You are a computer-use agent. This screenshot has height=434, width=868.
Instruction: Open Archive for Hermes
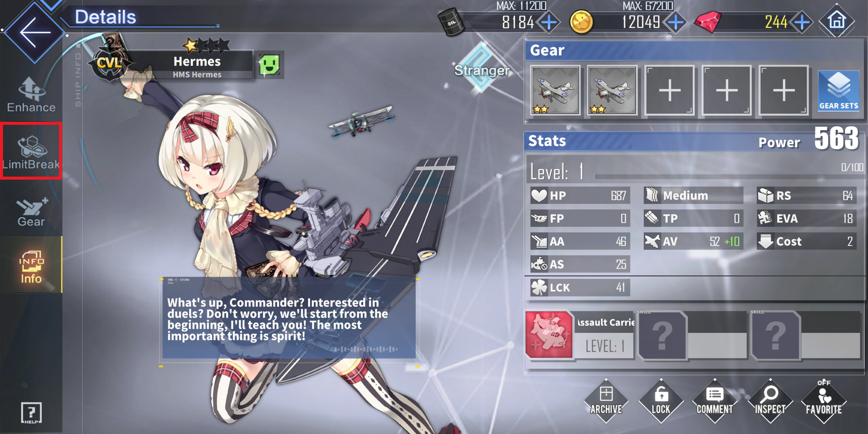click(x=606, y=401)
